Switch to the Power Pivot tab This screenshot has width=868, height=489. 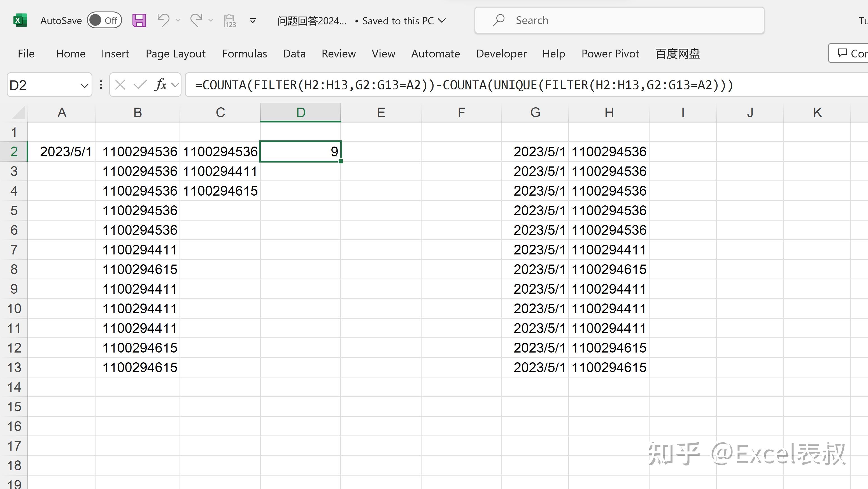tap(610, 54)
